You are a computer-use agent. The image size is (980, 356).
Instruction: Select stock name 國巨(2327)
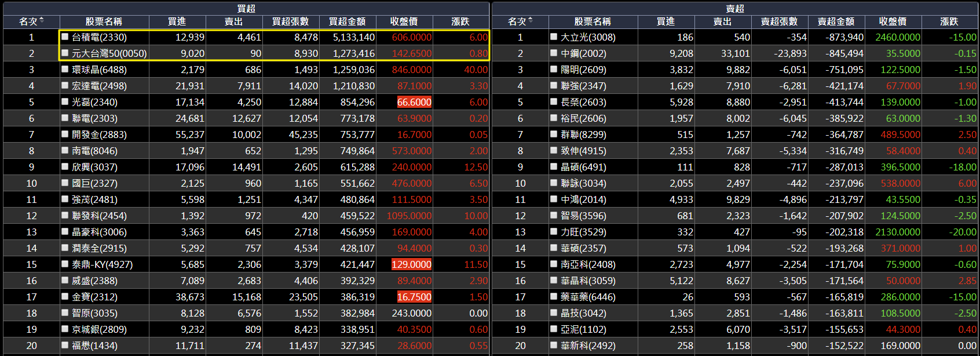[x=94, y=183]
